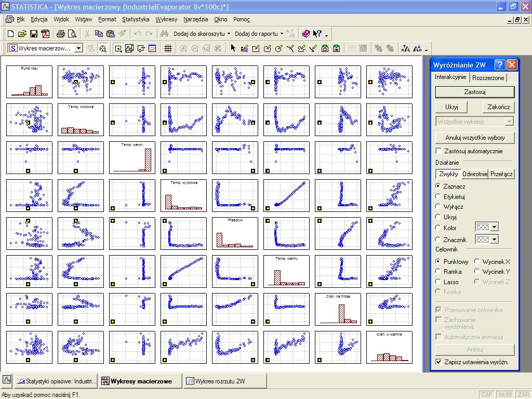Open the 'Narzędzia' menu

(196, 19)
